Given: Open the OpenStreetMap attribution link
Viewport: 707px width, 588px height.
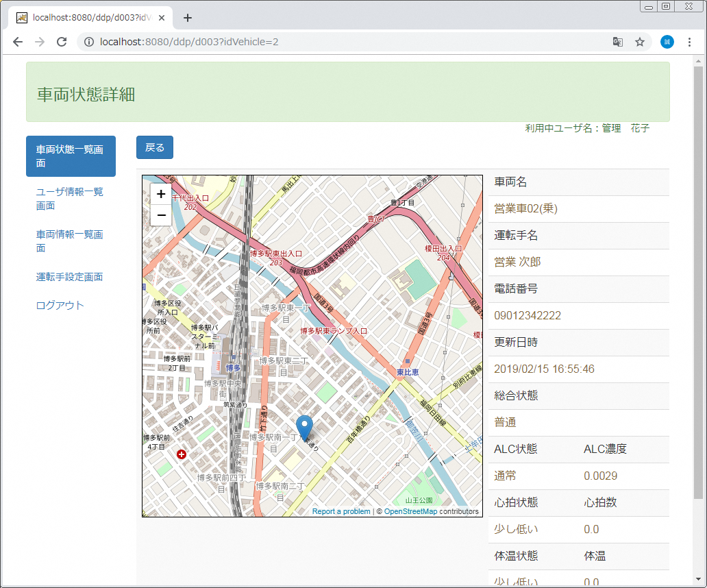Looking at the screenshot, I should (410, 511).
